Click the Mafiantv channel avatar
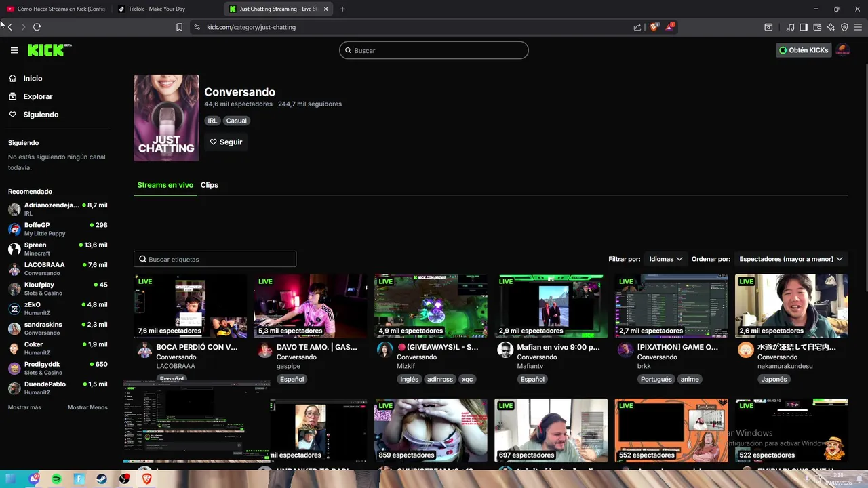868x488 pixels. 505,350
